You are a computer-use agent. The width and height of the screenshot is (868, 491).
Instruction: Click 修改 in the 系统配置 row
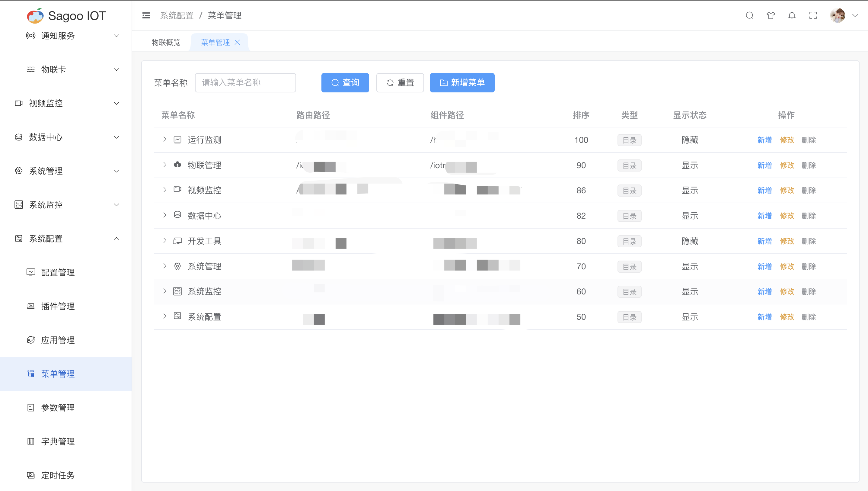point(787,317)
